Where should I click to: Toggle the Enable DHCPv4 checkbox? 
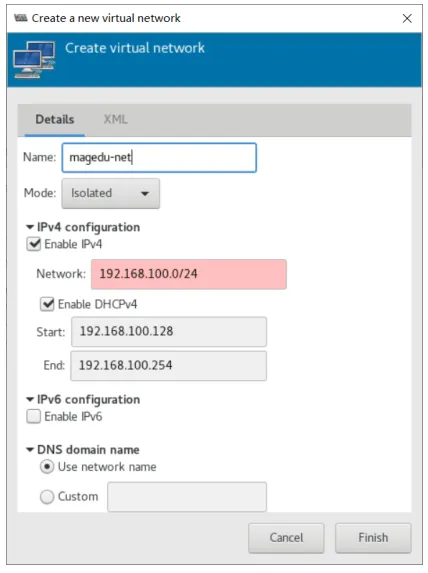(47, 304)
